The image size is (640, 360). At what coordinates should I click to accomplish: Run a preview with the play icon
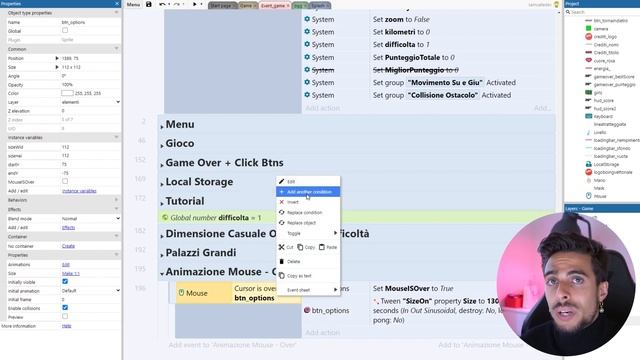pos(194,4)
